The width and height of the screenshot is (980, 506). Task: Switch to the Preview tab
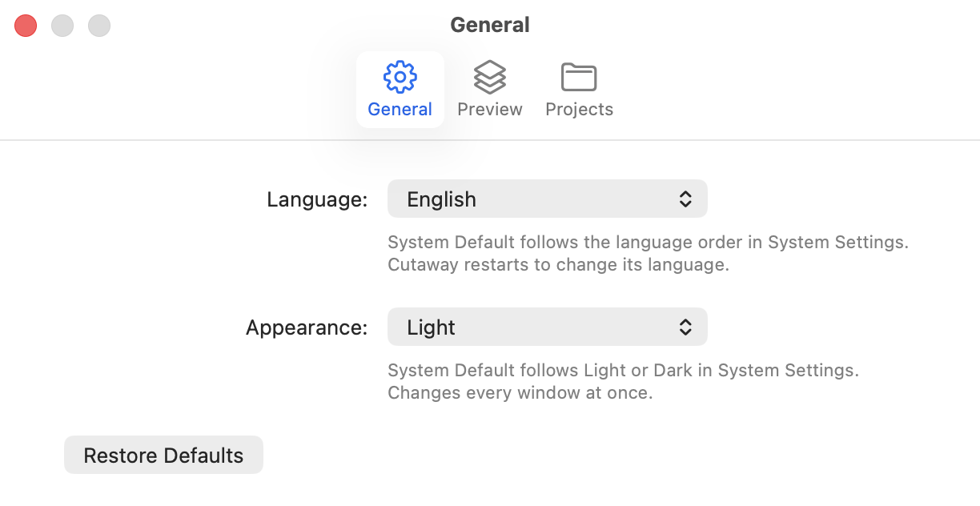(489, 90)
